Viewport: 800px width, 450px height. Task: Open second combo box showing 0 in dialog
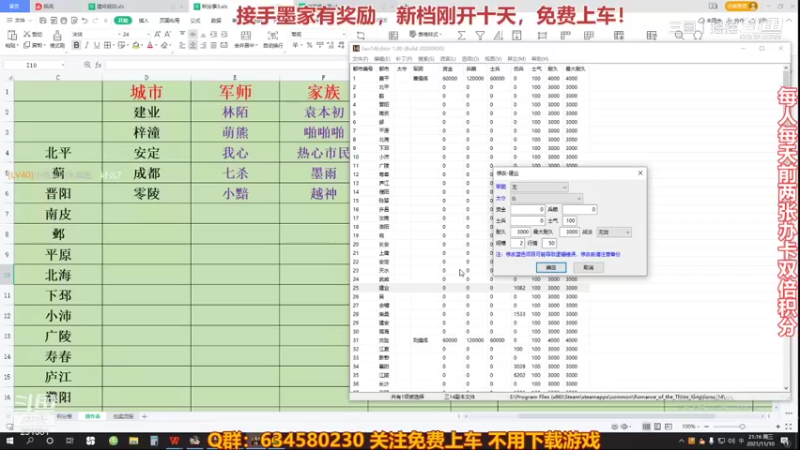tap(546, 198)
